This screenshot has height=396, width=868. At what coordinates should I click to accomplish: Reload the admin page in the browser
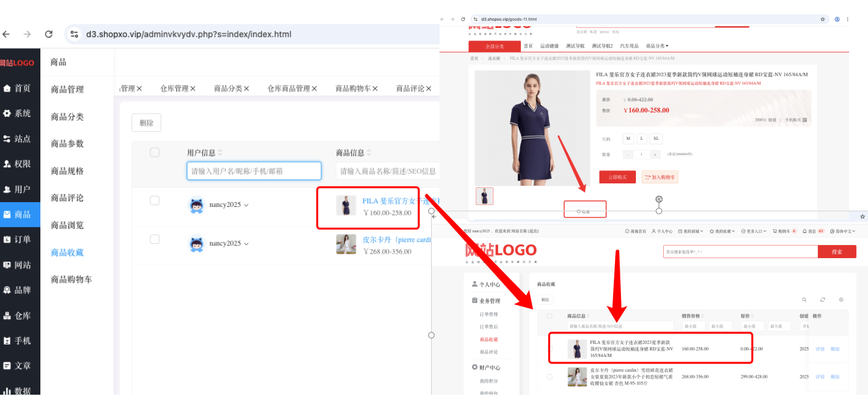point(48,34)
